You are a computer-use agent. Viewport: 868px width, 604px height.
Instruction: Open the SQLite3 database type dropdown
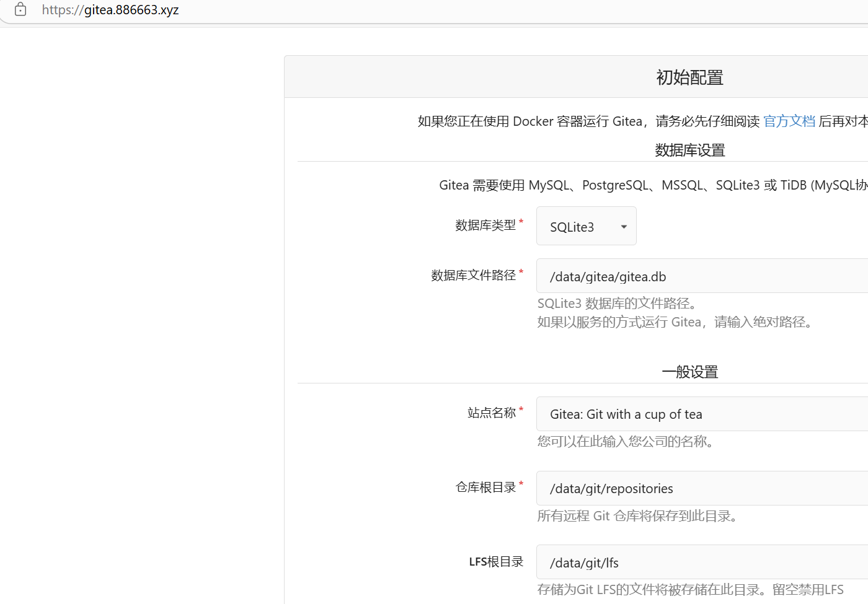click(585, 227)
